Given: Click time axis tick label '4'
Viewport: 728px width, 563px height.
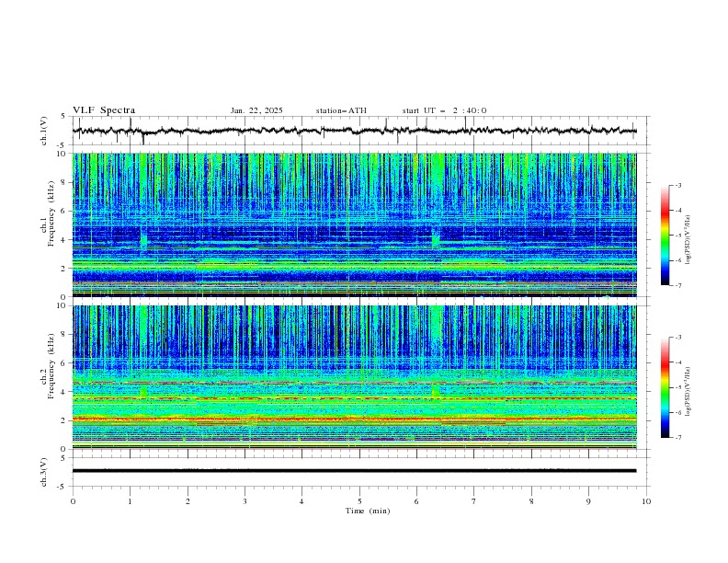Looking at the screenshot, I should (301, 501).
